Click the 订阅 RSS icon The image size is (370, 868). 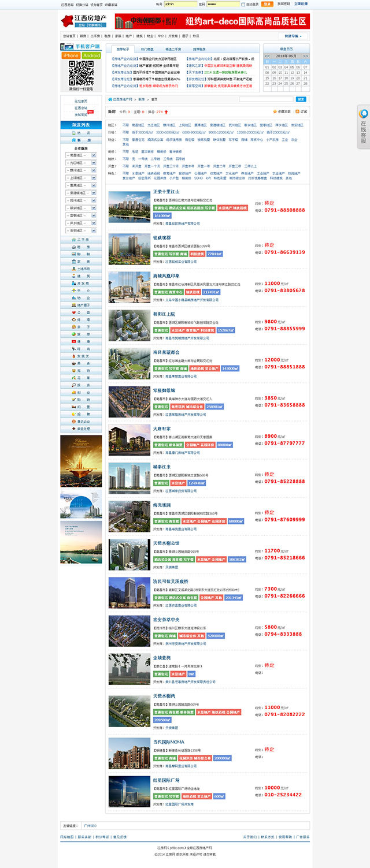coord(298,111)
